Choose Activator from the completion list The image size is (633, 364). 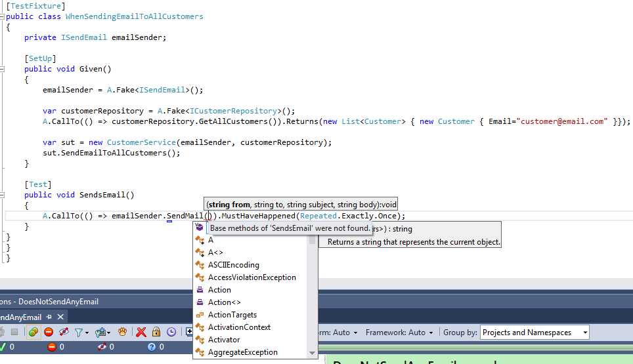coord(224,340)
